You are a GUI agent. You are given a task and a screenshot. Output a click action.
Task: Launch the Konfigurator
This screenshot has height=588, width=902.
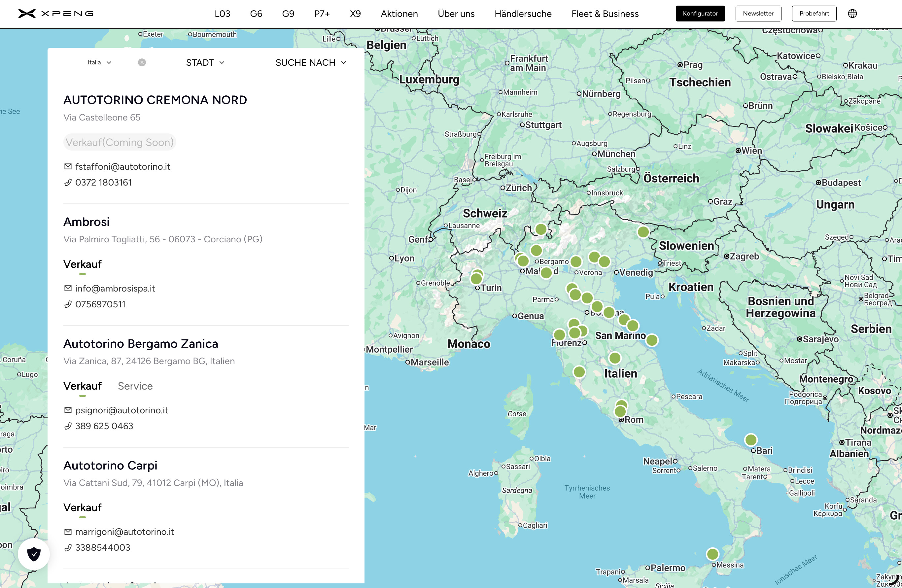pos(700,14)
